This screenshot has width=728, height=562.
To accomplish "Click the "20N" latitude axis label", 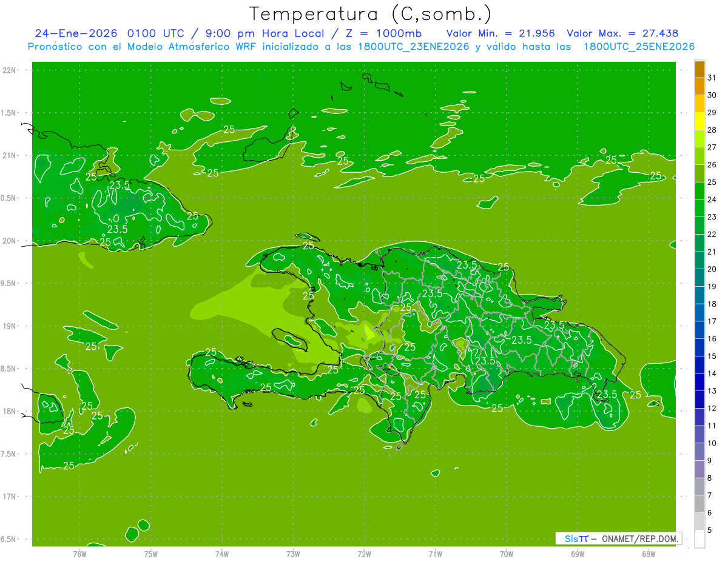I will [10, 241].
